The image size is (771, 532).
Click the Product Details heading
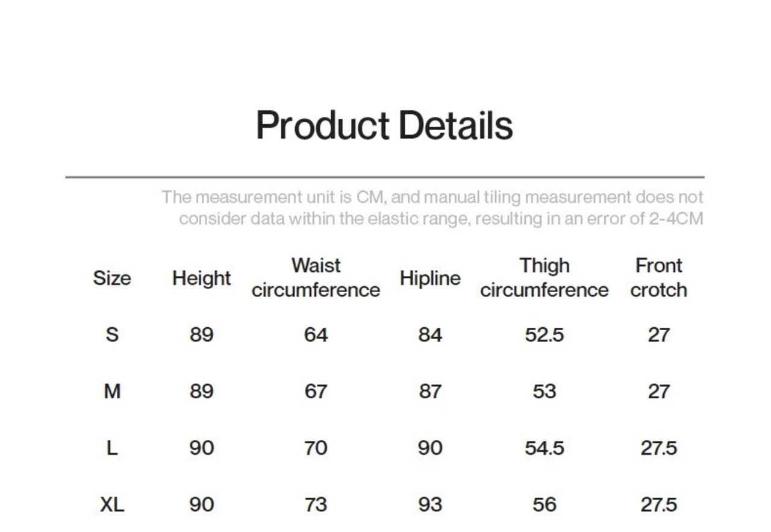click(x=384, y=126)
